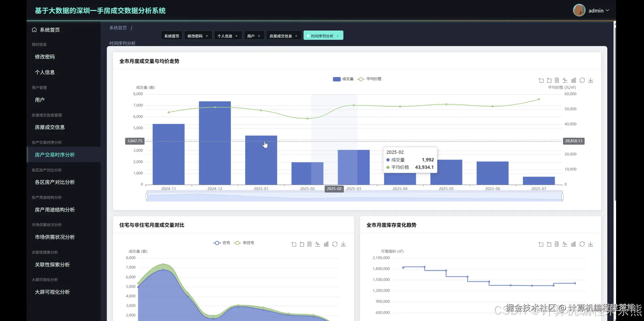Image resolution: width=644 pixels, height=321 pixels.
Task: Activate area zoom tool in 住宅与非住宅月度成交量对比 chart
Action: (x=294, y=244)
